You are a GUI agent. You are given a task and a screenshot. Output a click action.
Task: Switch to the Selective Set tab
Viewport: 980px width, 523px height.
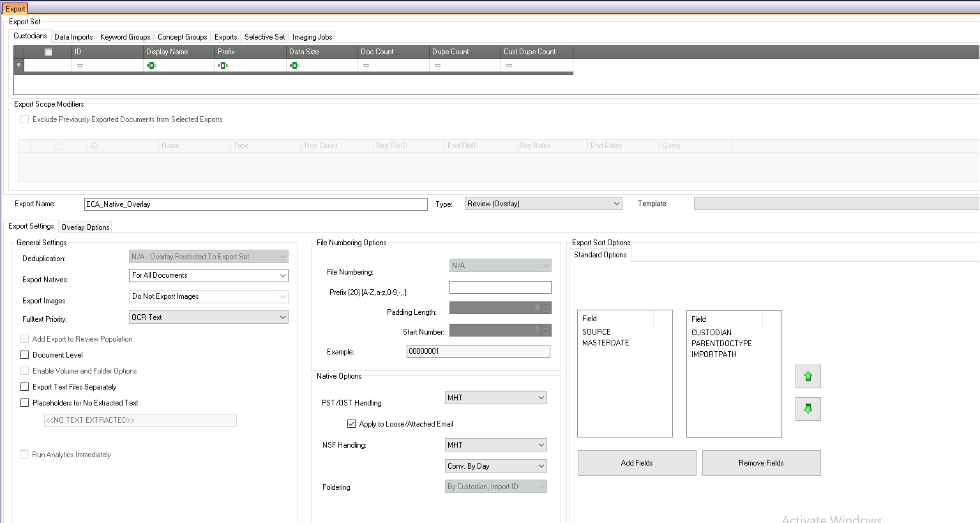[264, 37]
